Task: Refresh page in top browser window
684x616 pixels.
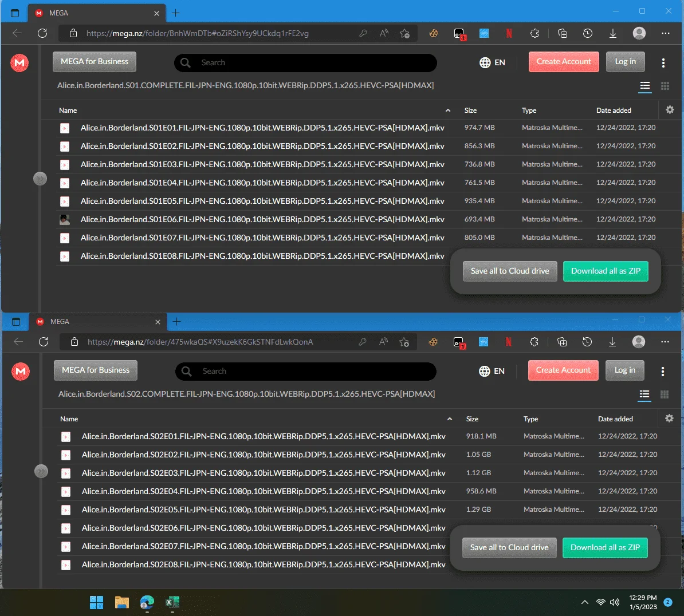Action: tap(42, 33)
